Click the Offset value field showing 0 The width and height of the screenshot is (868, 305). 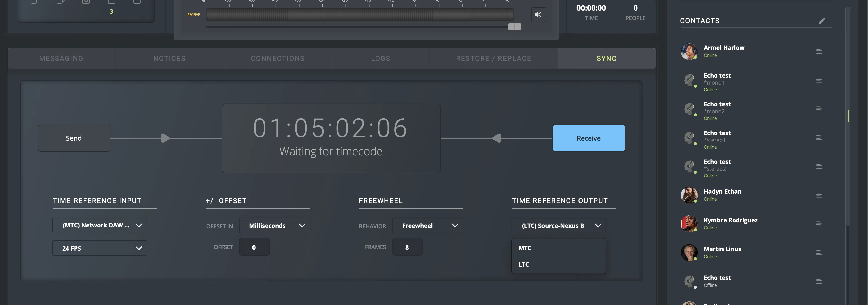click(255, 247)
